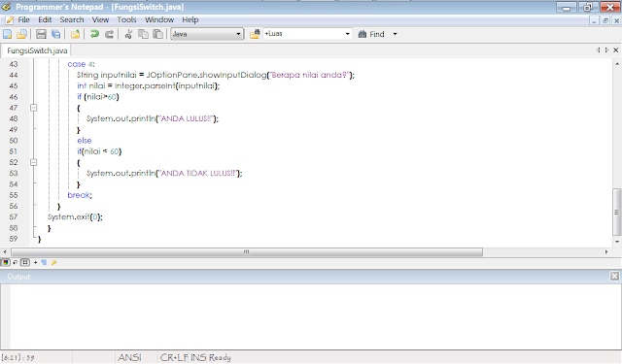The image size is (622, 364).
Task: Open the Help menu
Action: coord(190,19)
